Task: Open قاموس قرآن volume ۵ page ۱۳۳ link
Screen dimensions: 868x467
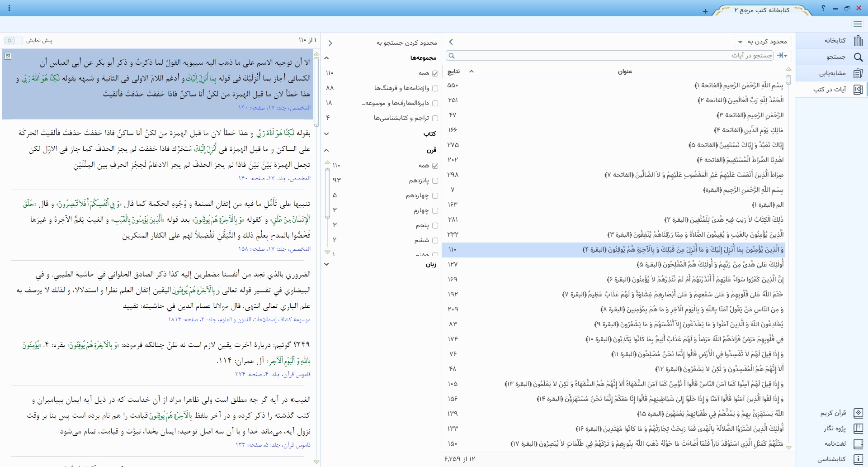Action: click(x=273, y=445)
